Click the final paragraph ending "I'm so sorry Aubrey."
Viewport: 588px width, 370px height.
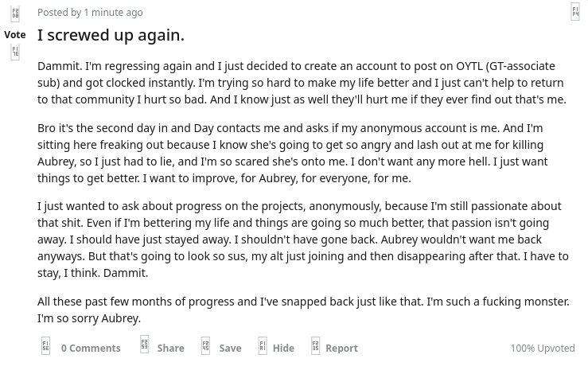pyautogui.click(x=303, y=310)
